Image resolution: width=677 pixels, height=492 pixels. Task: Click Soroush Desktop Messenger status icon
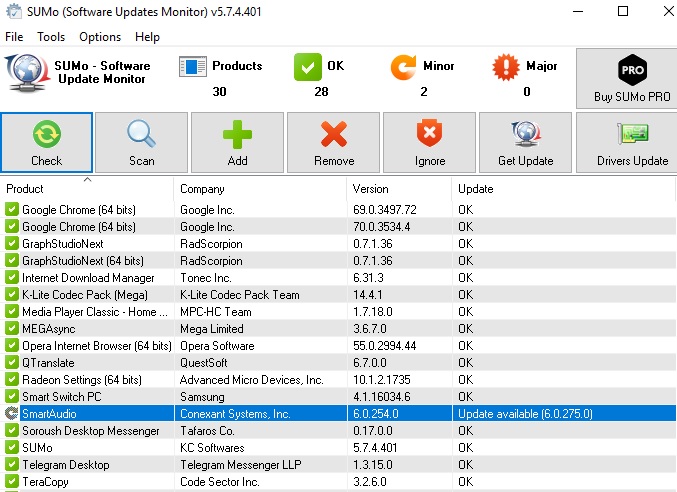coord(12,430)
